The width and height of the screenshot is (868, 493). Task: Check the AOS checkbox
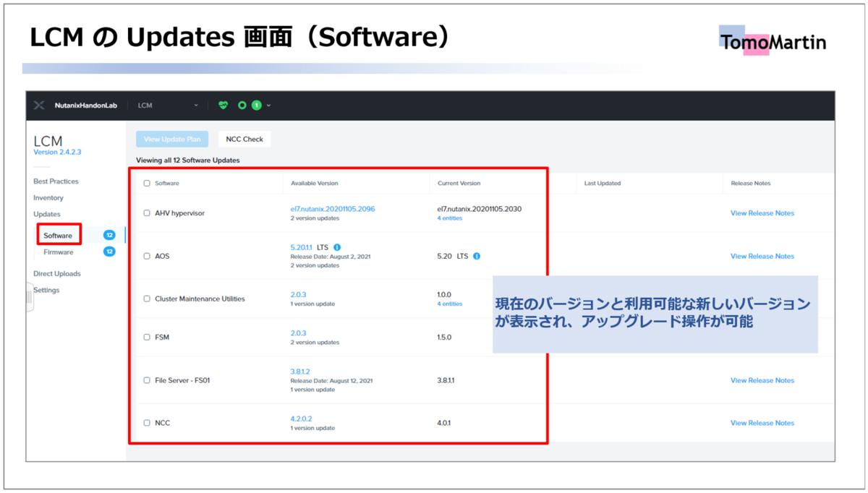click(x=147, y=256)
